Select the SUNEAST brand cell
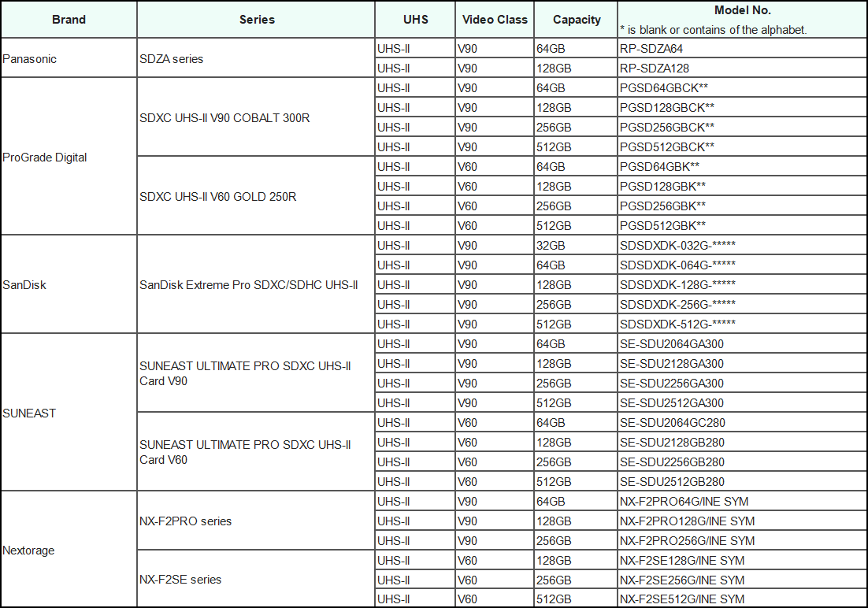 69,413
